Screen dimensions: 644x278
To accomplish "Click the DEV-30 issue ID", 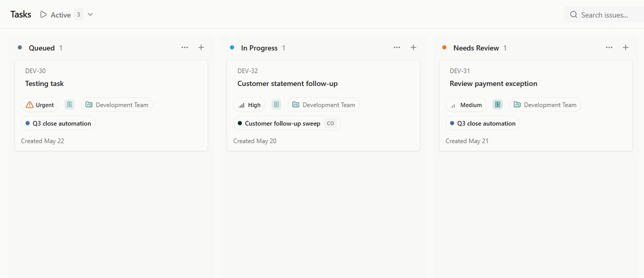I will point(36,71).
